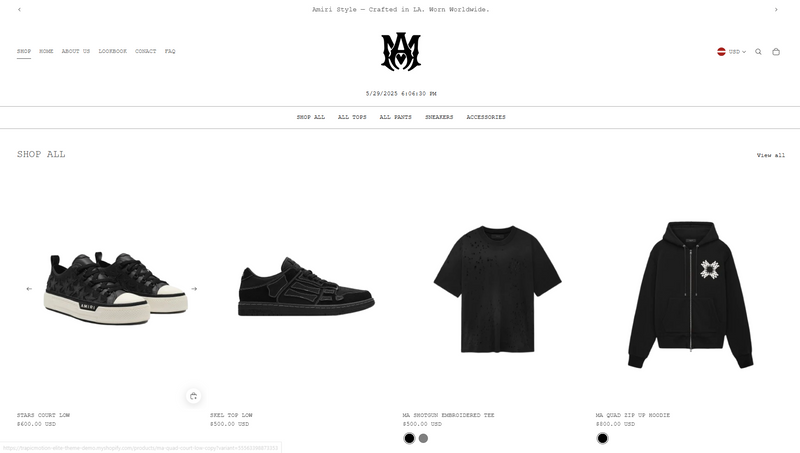This screenshot has width=800, height=453.
Task: Open the Skel Top Low product title
Action: click(x=231, y=415)
